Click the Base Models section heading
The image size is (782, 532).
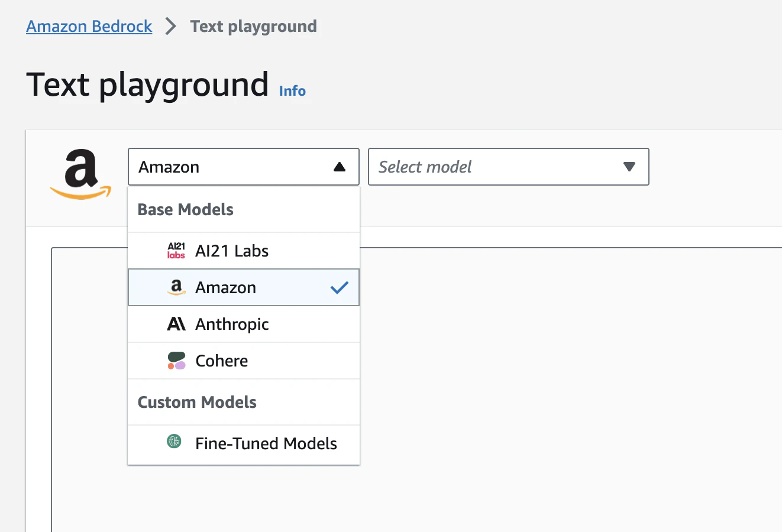pos(186,210)
